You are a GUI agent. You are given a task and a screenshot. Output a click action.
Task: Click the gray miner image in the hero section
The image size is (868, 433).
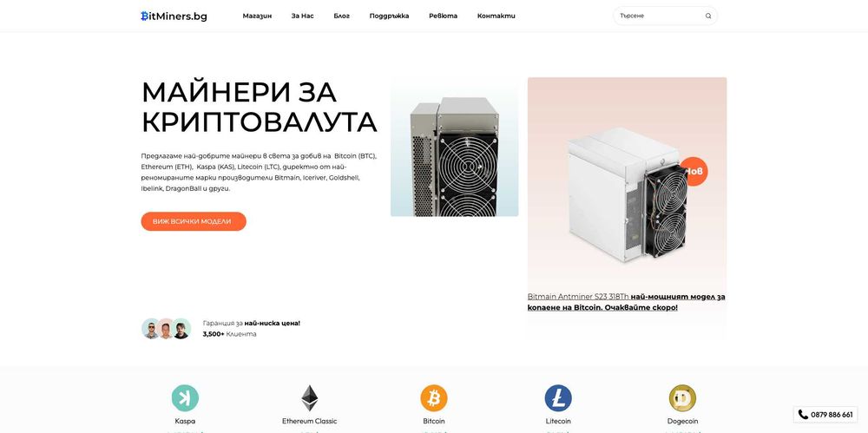[455, 147]
